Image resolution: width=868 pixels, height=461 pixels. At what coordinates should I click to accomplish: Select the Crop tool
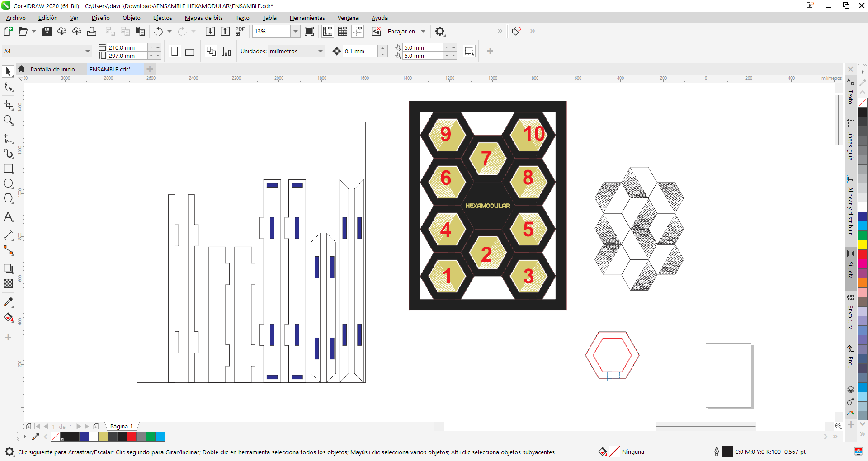(x=8, y=105)
